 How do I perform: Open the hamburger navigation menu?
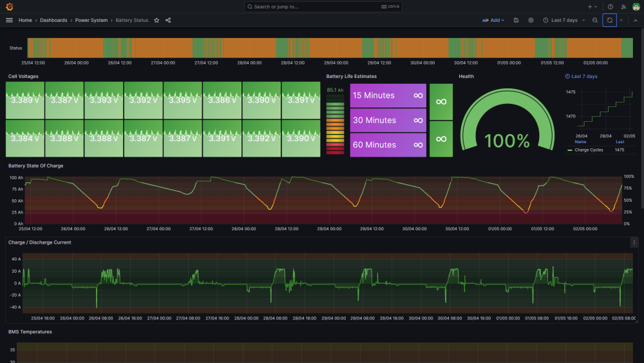(x=9, y=20)
